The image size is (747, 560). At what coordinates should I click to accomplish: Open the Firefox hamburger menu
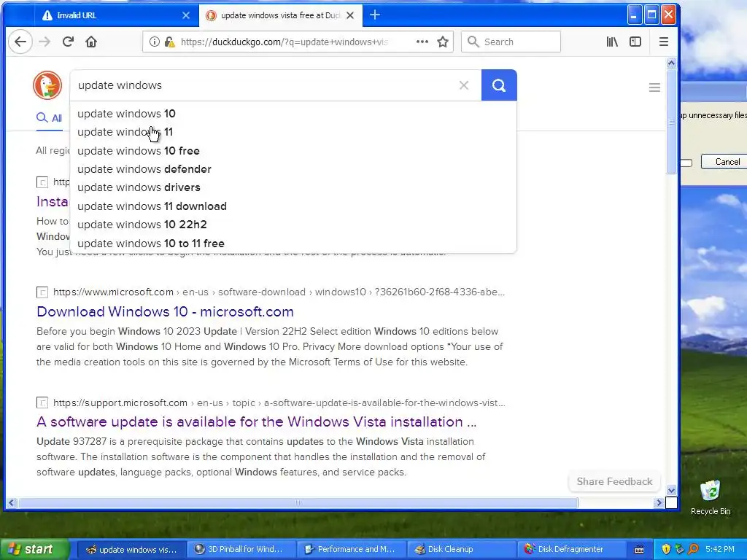point(664,42)
